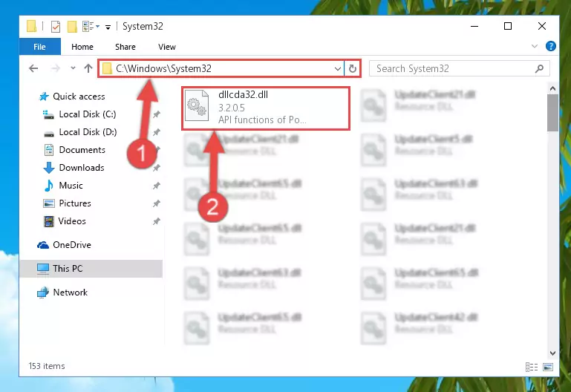The width and height of the screenshot is (571, 392).
Task: Click the folder icon at title bar left
Action: point(32,26)
